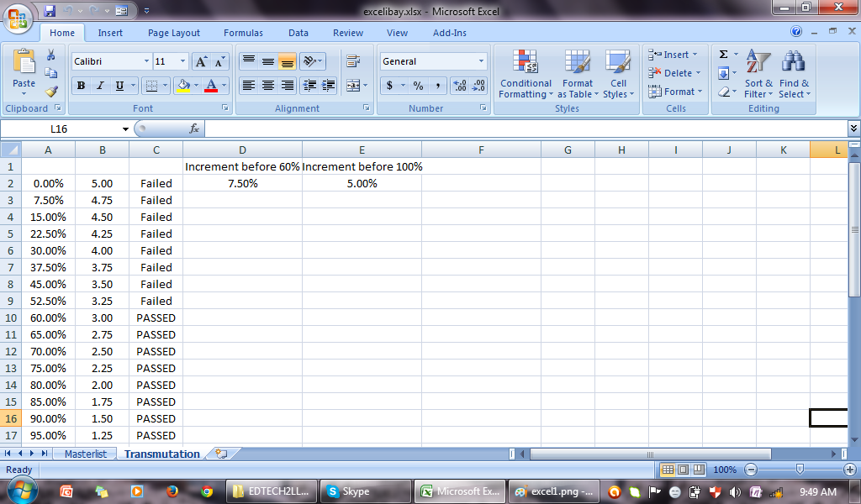Switch to the Formulas ribbon tab
This screenshot has height=504, width=861.
click(243, 33)
